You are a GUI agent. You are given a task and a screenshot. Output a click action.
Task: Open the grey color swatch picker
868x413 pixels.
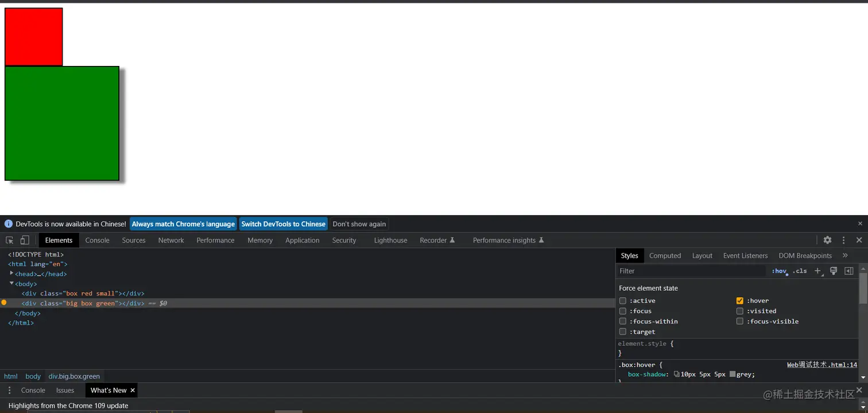(733, 375)
